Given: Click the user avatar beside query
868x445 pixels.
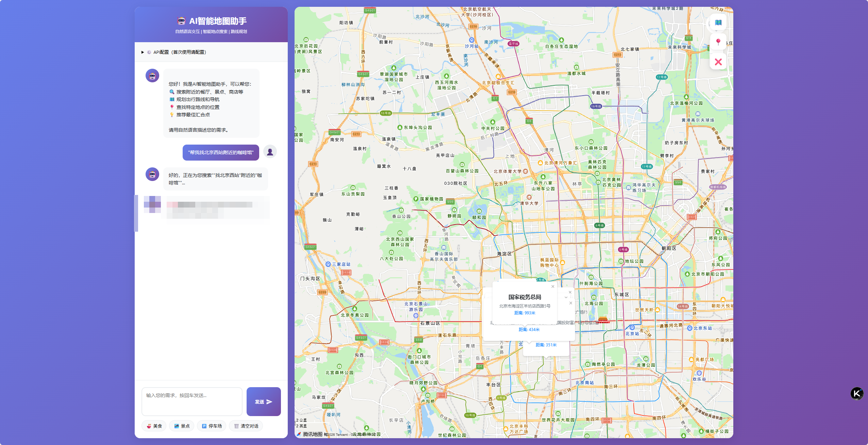Looking at the screenshot, I should click(270, 152).
